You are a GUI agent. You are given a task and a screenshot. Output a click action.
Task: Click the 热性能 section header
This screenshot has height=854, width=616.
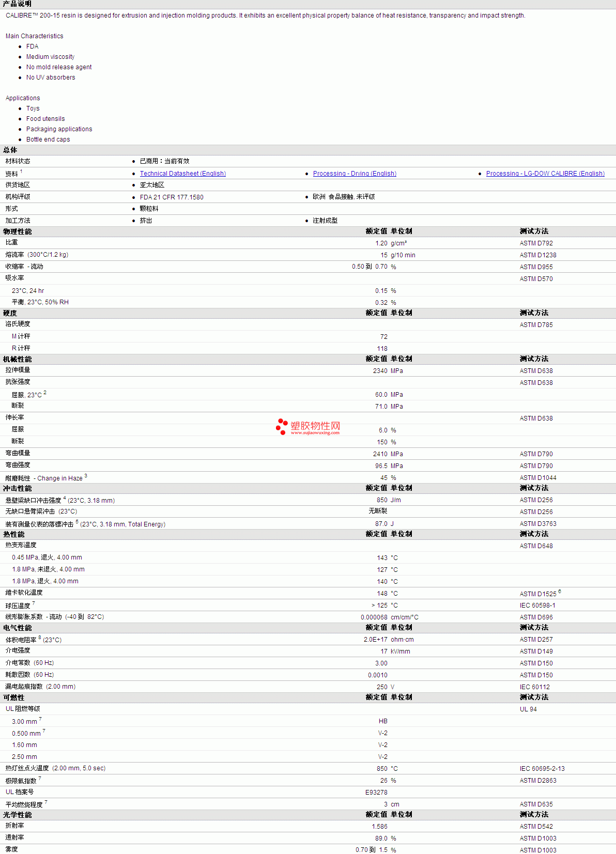(14, 534)
